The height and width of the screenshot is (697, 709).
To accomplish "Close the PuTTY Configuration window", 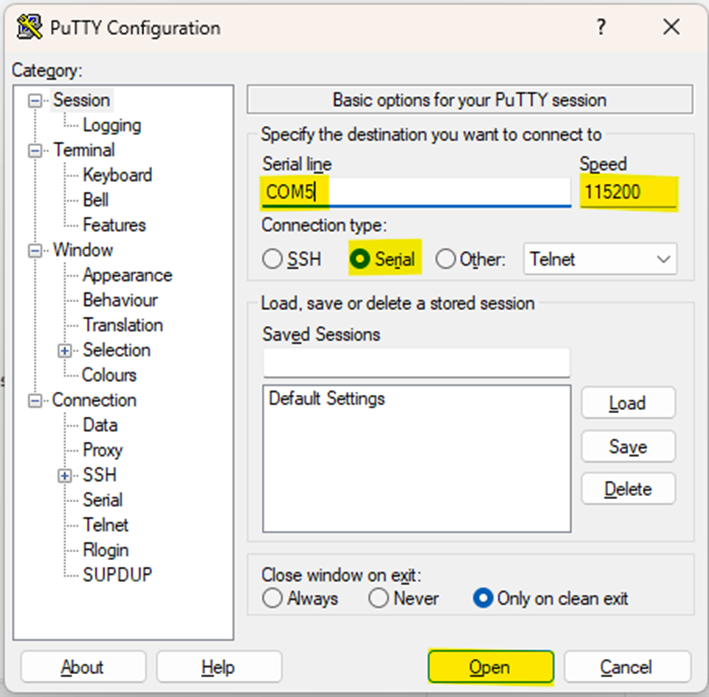I will click(671, 27).
